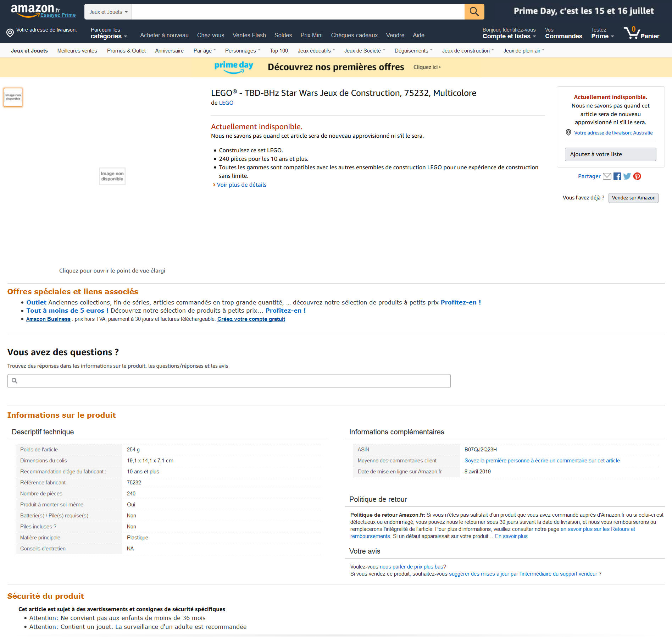Screen dimensions: 672x637
Task: Open 'Ventes Flash' nav item
Action: click(x=249, y=35)
